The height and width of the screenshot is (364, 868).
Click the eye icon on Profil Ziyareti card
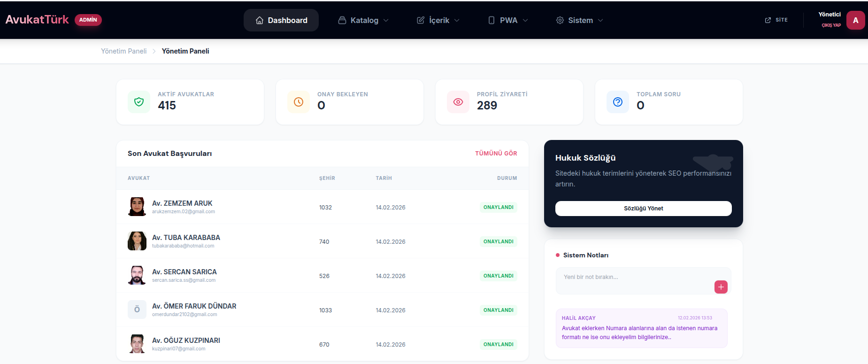click(x=458, y=102)
